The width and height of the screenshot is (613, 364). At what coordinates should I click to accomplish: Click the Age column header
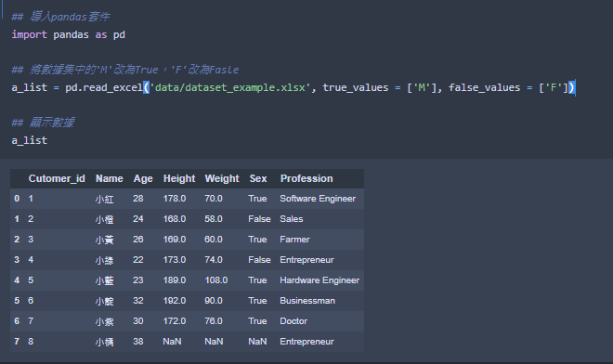(x=143, y=179)
